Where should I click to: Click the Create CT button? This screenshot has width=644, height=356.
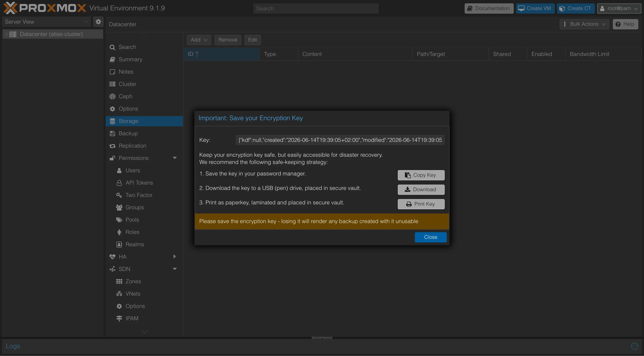click(x=576, y=9)
